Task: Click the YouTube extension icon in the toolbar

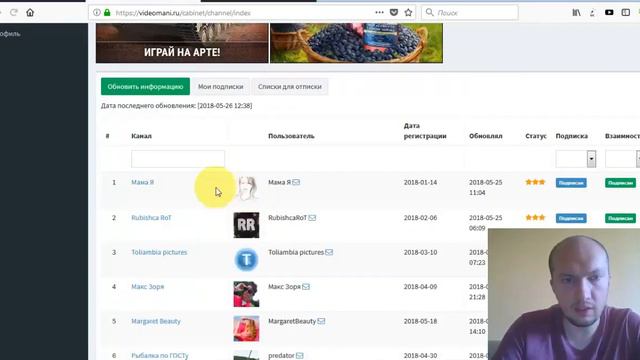Action: [x=609, y=13]
